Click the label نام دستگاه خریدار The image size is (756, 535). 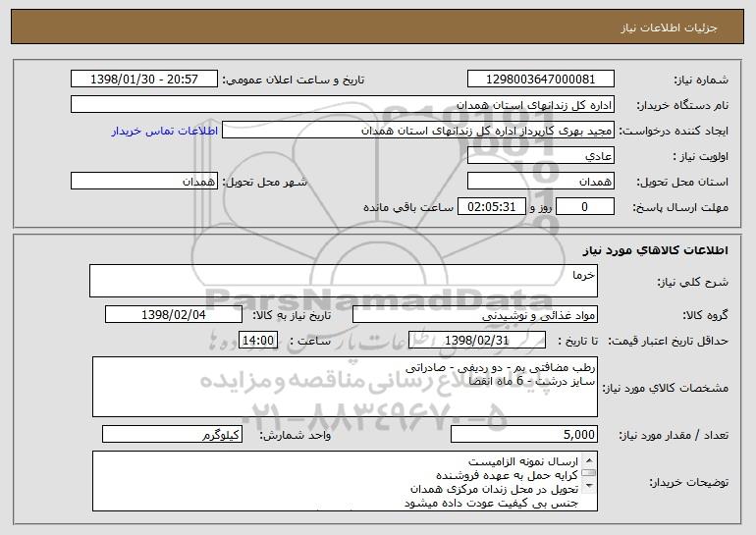click(x=683, y=106)
